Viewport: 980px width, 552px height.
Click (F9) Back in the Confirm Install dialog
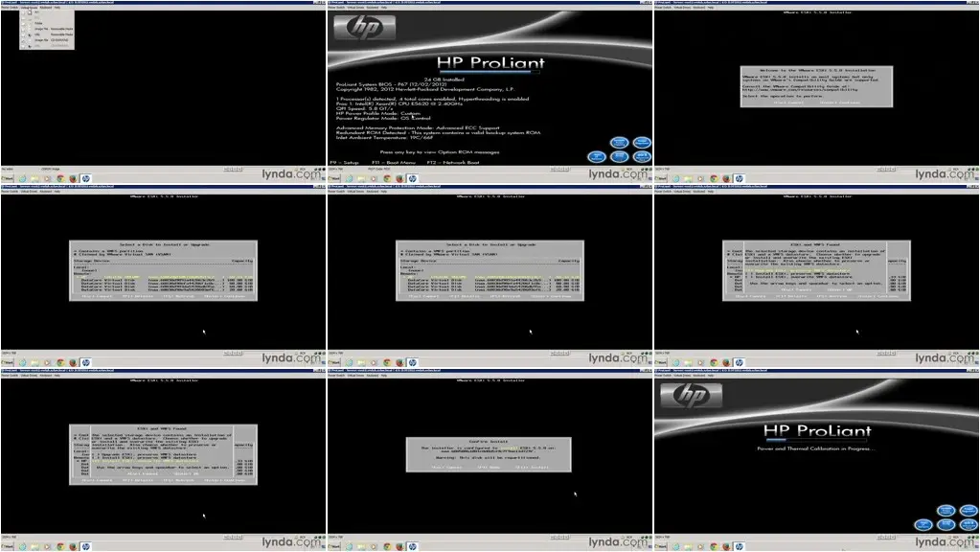[x=489, y=467]
